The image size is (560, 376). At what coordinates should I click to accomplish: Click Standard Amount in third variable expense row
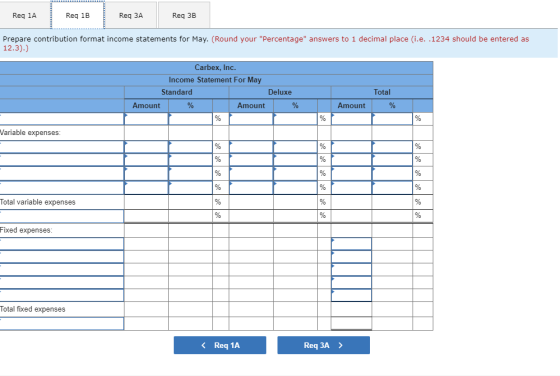[146, 174]
